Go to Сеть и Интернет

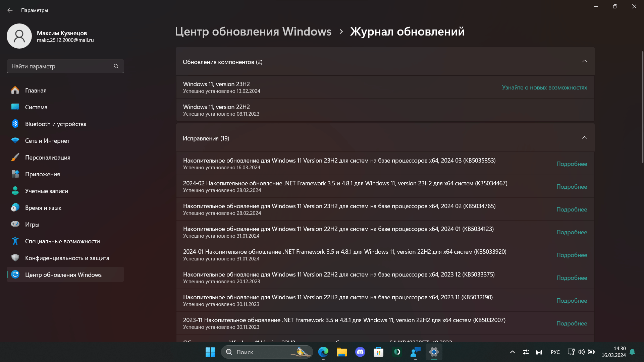click(65, 141)
